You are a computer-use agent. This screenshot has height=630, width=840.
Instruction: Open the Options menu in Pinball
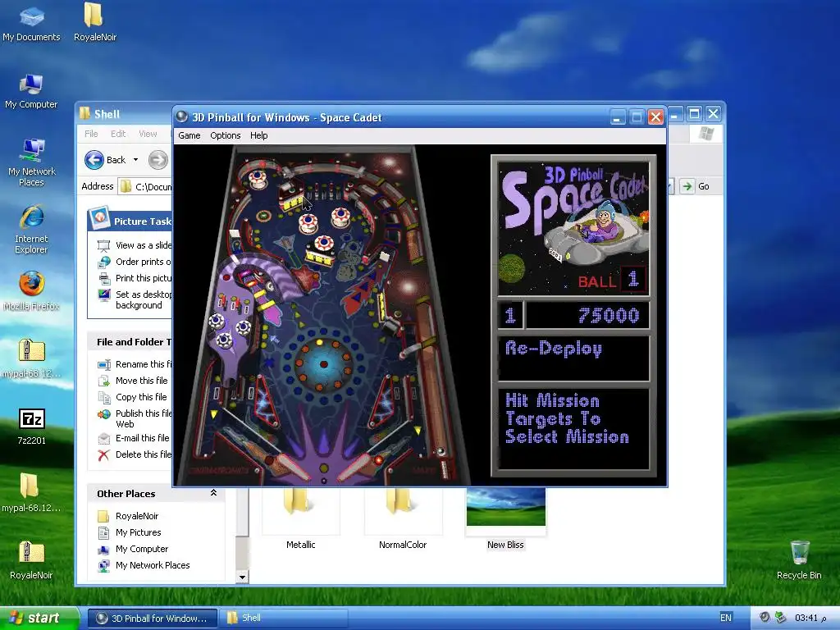coord(225,135)
